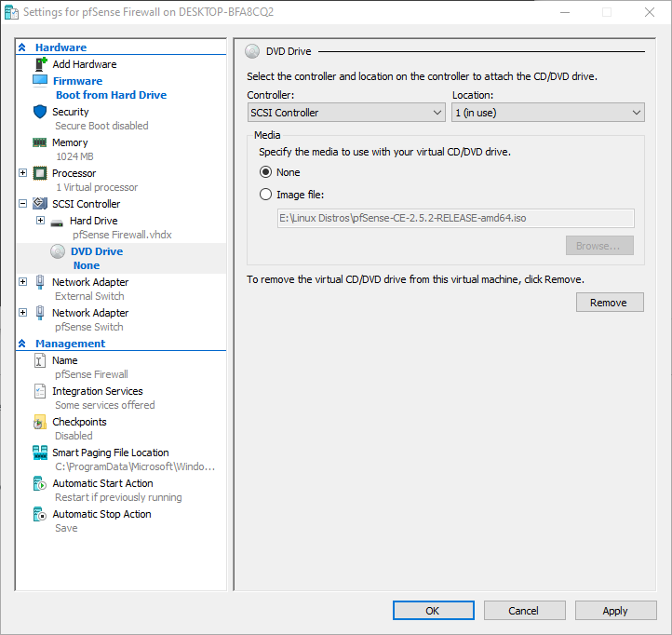The image size is (672, 635).
Task: Click the Remove button
Action: click(609, 303)
